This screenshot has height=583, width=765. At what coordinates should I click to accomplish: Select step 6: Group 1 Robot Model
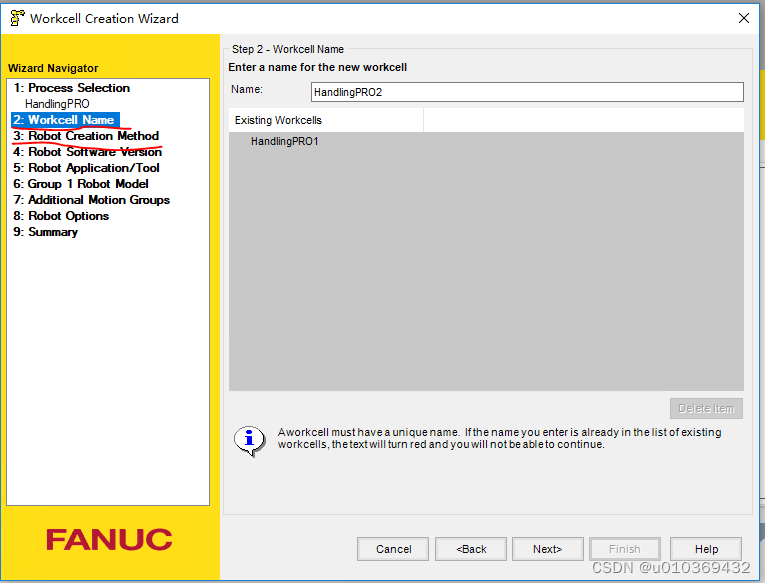(81, 184)
